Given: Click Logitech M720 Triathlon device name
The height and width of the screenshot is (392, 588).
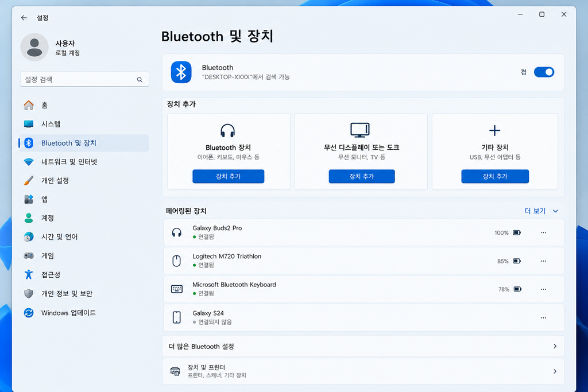Looking at the screenshot, I should [227, 257].
